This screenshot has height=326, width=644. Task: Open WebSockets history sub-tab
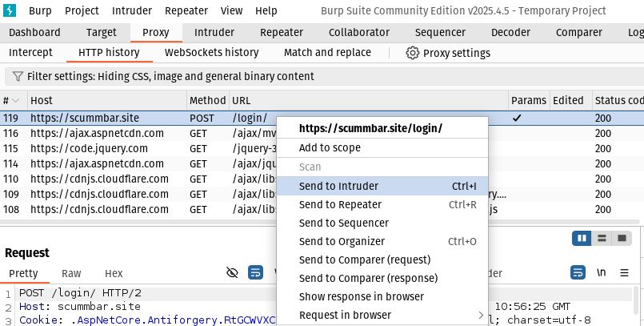tap(211, 53)
